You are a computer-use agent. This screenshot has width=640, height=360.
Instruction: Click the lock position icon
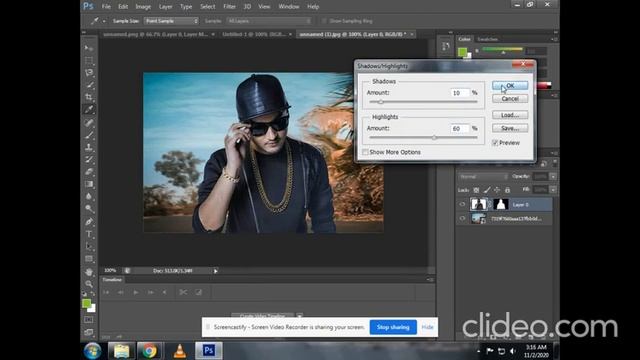[x=497, y=190]
